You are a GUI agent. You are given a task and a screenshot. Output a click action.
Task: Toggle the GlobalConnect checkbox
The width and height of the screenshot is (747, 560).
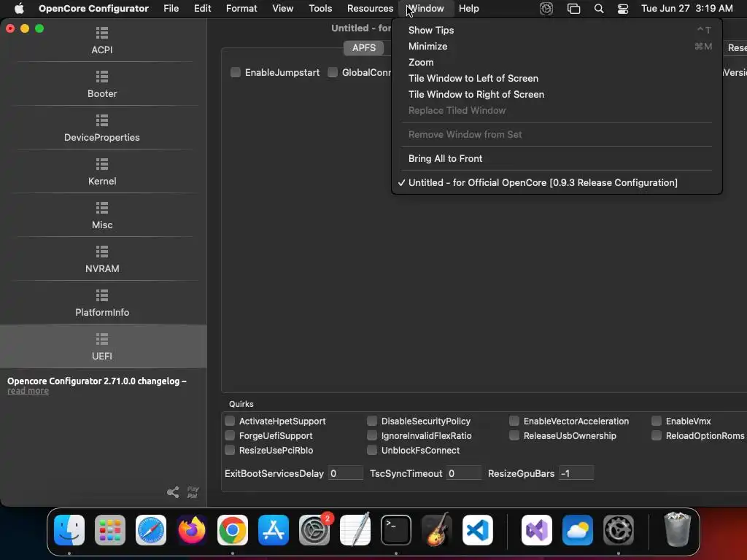[x=333, y=72]
